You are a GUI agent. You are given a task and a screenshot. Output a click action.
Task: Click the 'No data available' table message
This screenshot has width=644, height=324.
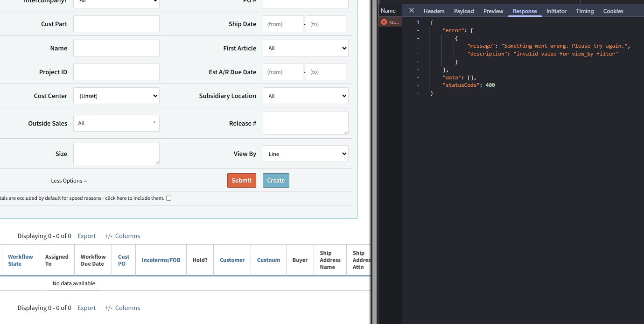[x=74, y=283]
